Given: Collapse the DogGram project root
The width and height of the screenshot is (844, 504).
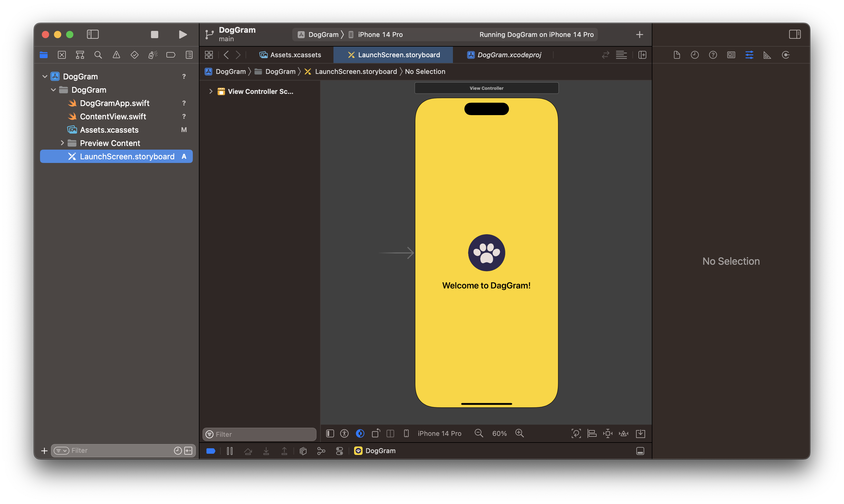Looking at the screenshot, I should pyautogui.click(x=45, y=76).
